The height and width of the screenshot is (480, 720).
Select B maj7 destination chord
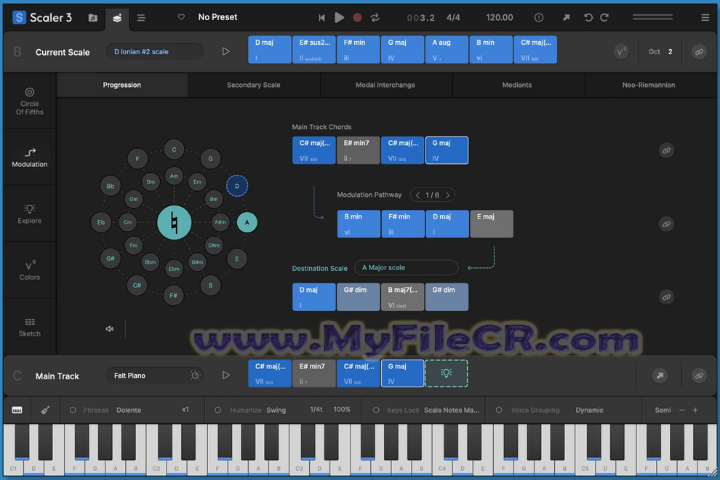[x=403, y=297]
